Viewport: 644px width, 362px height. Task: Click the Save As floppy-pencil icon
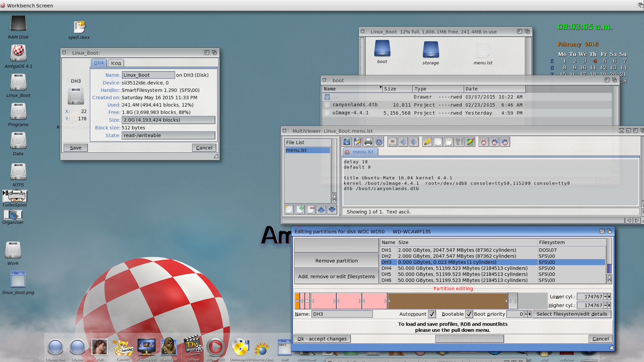[x=357, y=142]
